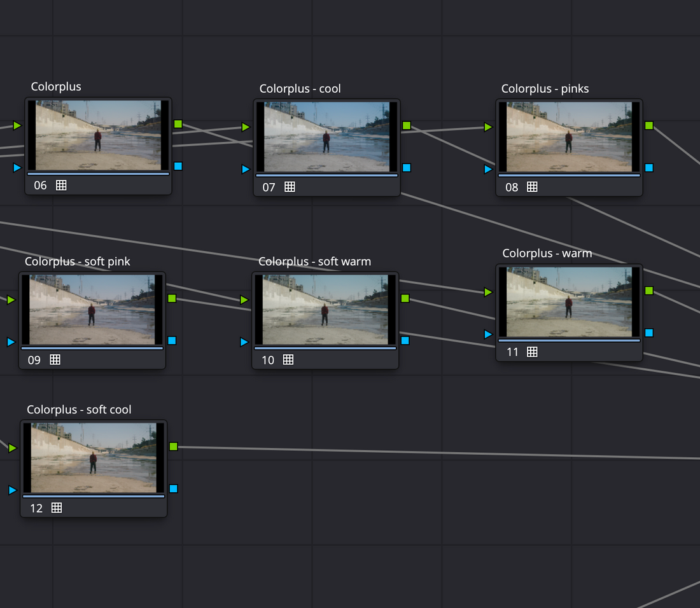Click the 'Colorplus - soft pink' node label
Viewport: 700px width, 608px height.
77,261
